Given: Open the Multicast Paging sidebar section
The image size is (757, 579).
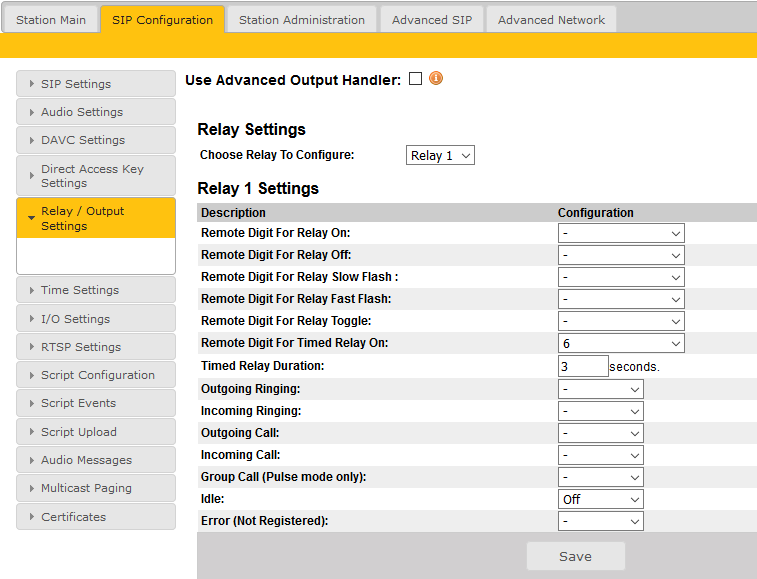Looking at the screenshot, I should [96, 488].
